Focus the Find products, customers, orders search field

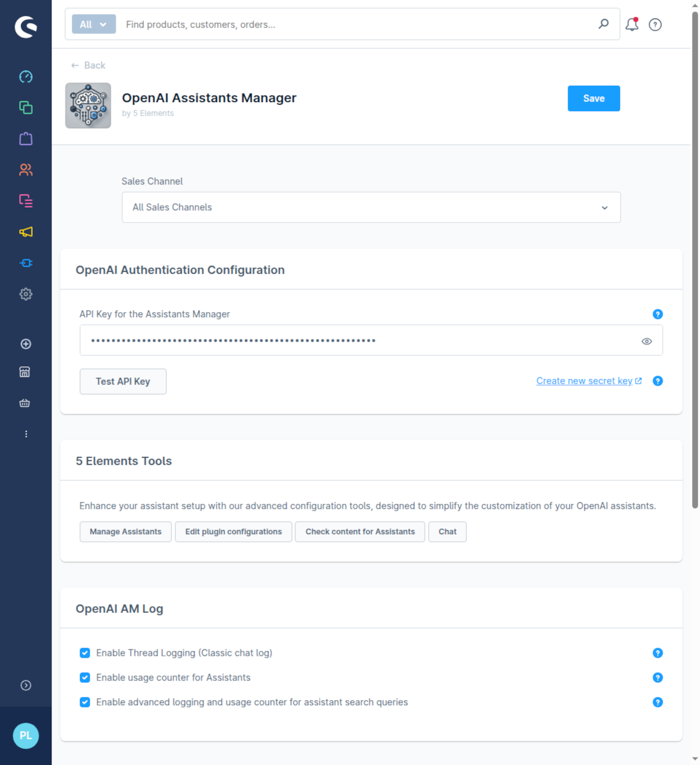point(357,24)
